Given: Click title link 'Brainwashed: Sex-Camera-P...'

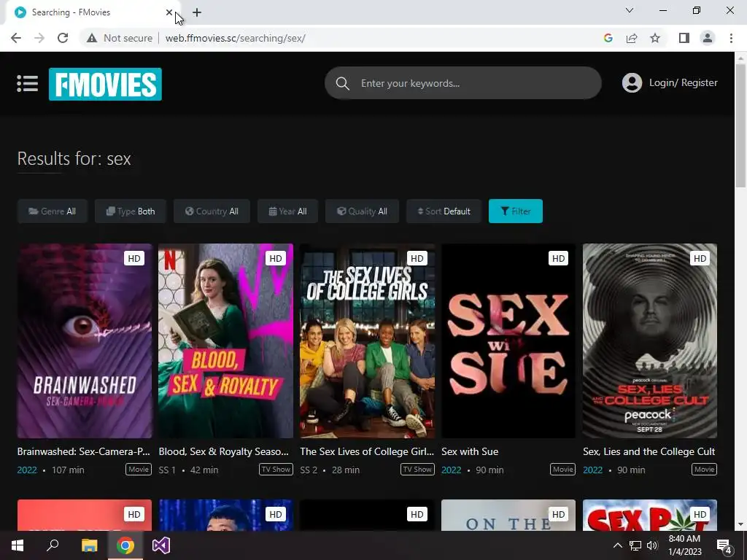Looking at the screenshot, I should point(84,451).
